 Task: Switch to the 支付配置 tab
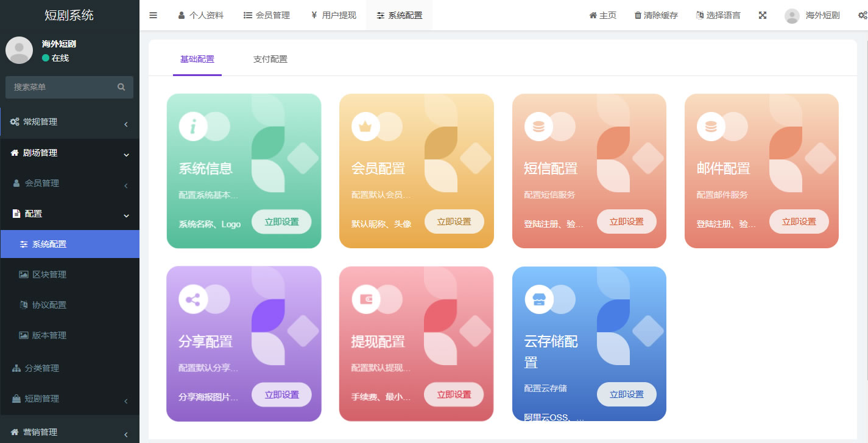point(270,60)
